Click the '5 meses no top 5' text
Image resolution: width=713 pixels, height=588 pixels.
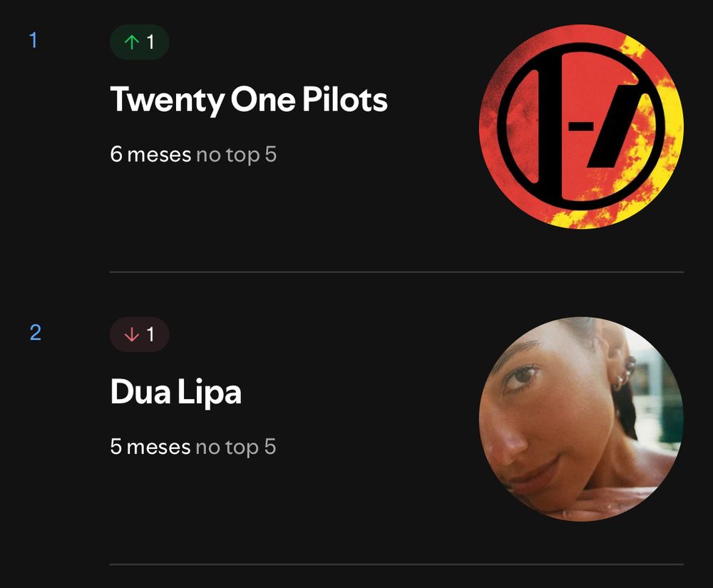[193, 447]
